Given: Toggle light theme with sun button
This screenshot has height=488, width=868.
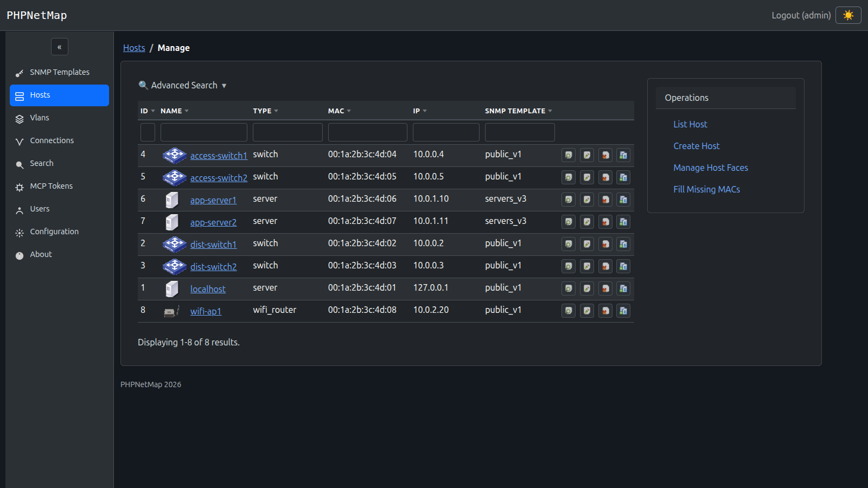Looking at the screenshot, I should pos(848,15).
